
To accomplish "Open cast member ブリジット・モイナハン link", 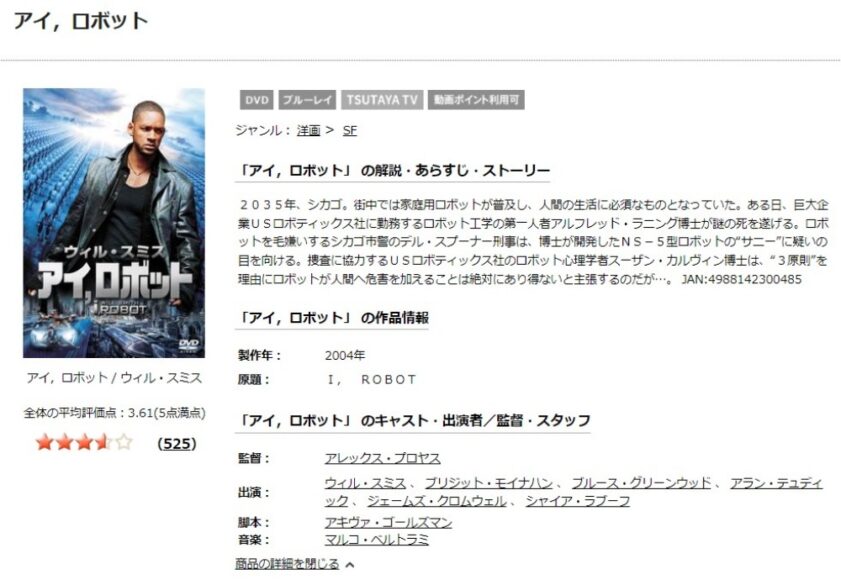I will (x=489, y=483).
